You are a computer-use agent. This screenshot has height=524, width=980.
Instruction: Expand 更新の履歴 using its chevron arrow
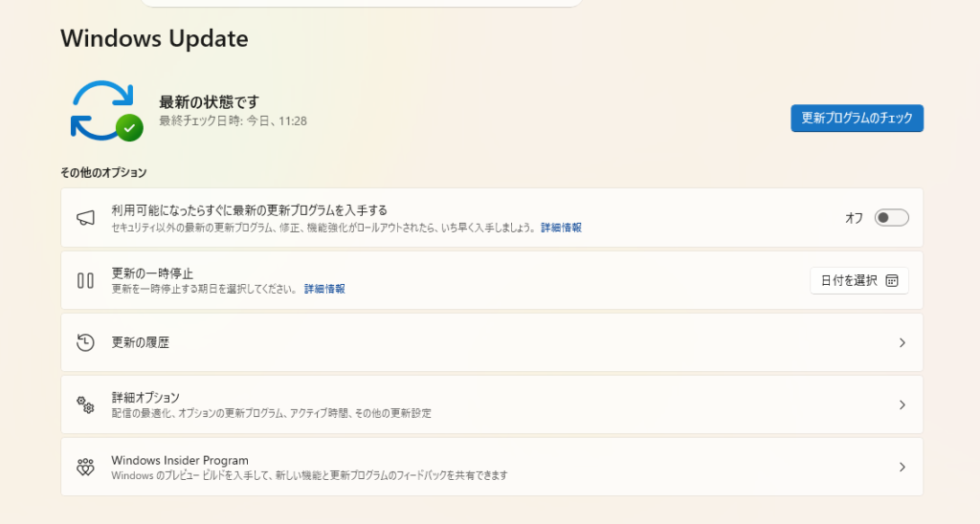click(x=902, y=342)
